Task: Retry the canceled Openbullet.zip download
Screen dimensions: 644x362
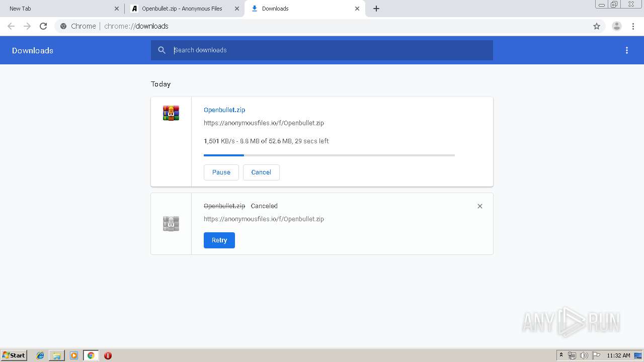Action: pos(219,240)
